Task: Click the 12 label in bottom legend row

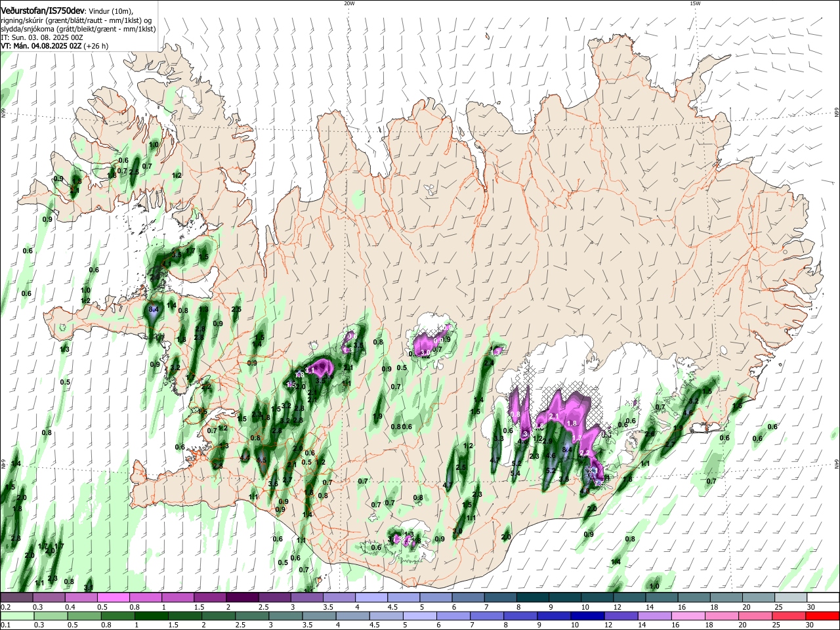Action: click(x=608, y=625)
